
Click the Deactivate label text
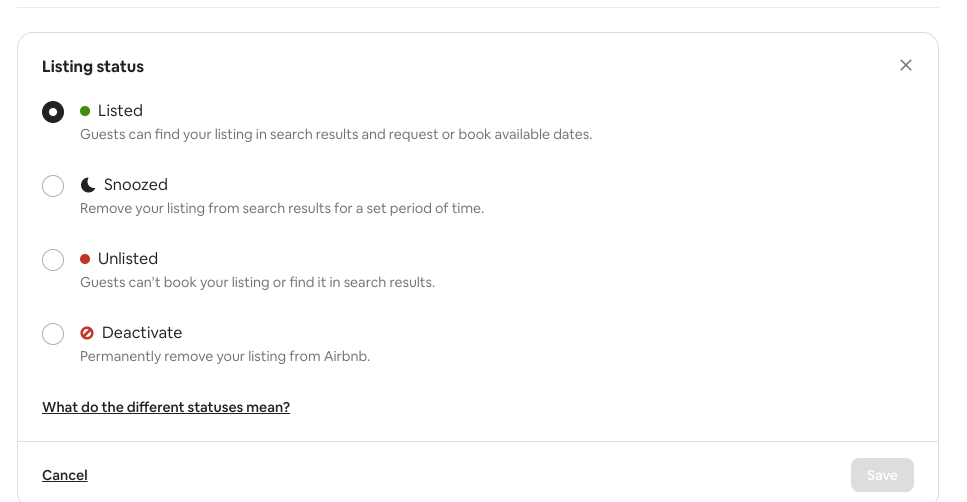(142, 333)
